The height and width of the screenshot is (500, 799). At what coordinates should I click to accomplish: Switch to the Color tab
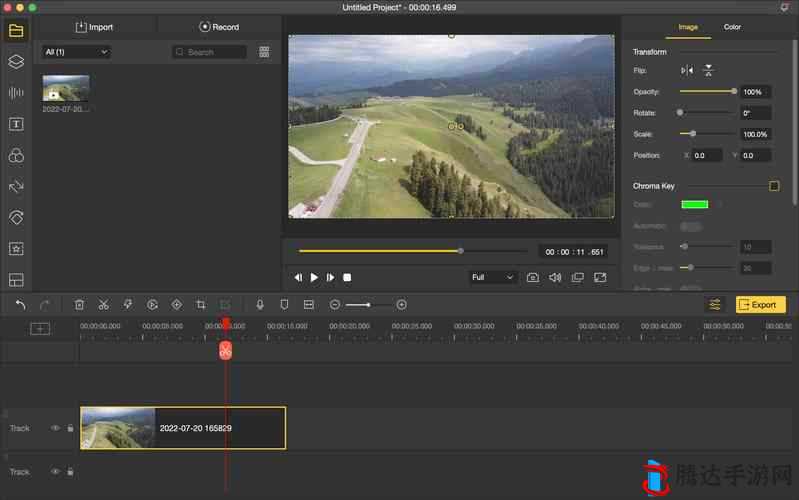click(732, 27)
